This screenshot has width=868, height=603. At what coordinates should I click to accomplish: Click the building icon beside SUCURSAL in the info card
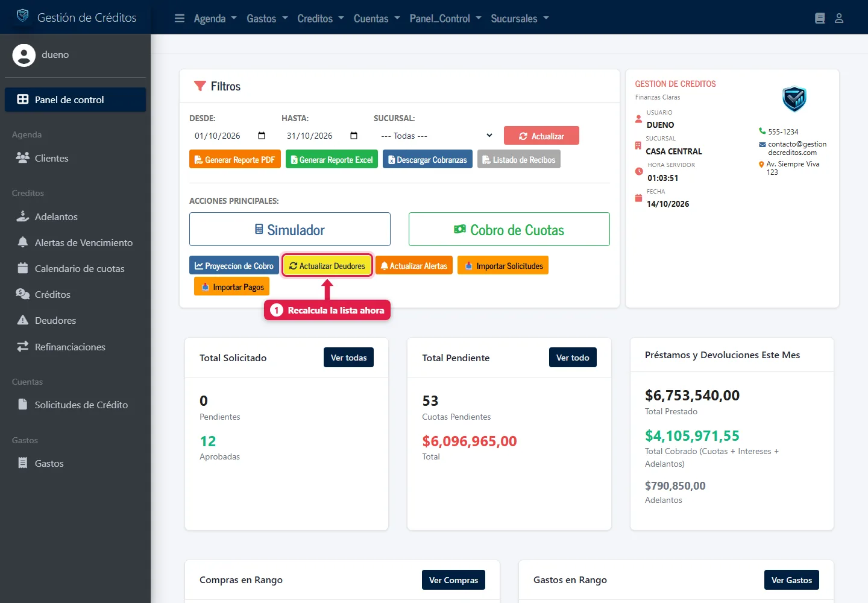tap(638, 145)
